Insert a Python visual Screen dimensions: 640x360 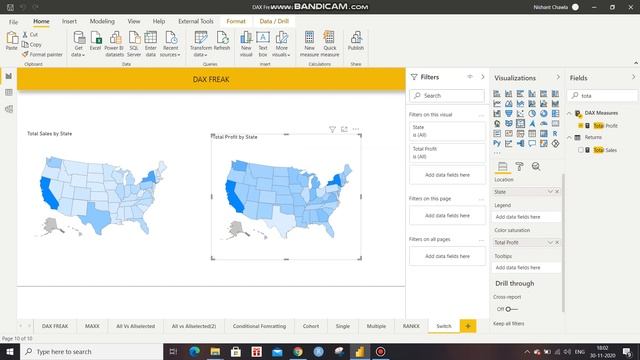[x=497, y=143]
